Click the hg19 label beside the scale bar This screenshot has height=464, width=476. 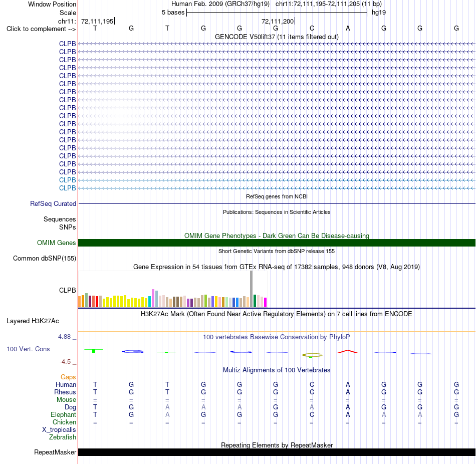click(x=379, y=13)
